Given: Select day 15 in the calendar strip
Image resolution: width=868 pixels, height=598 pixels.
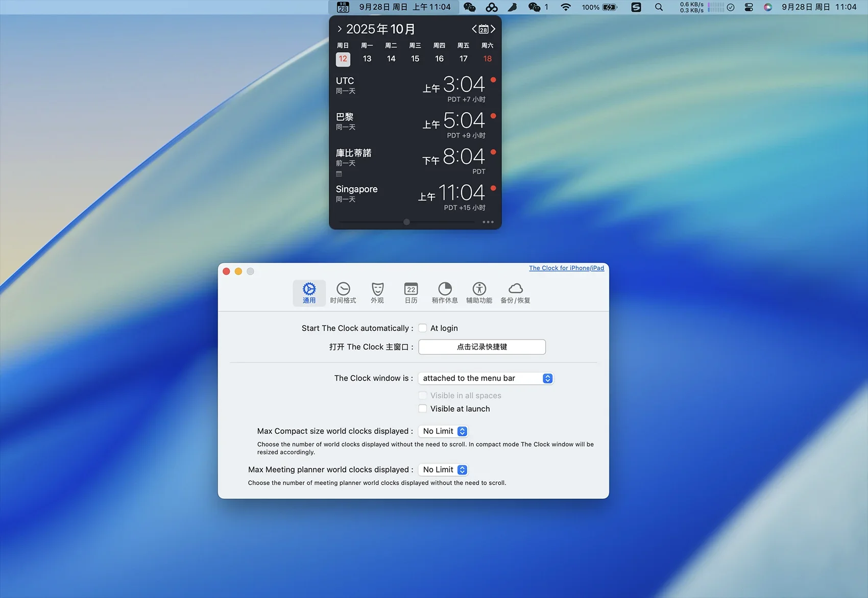Looking at the screenshot, I should [415, 59].
